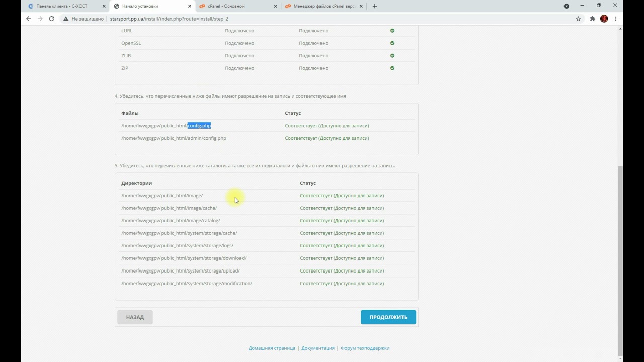Open a new browser tab
The height and width of the screenshot is (362, 644).
pyautogui.click(x=374, y=6)
